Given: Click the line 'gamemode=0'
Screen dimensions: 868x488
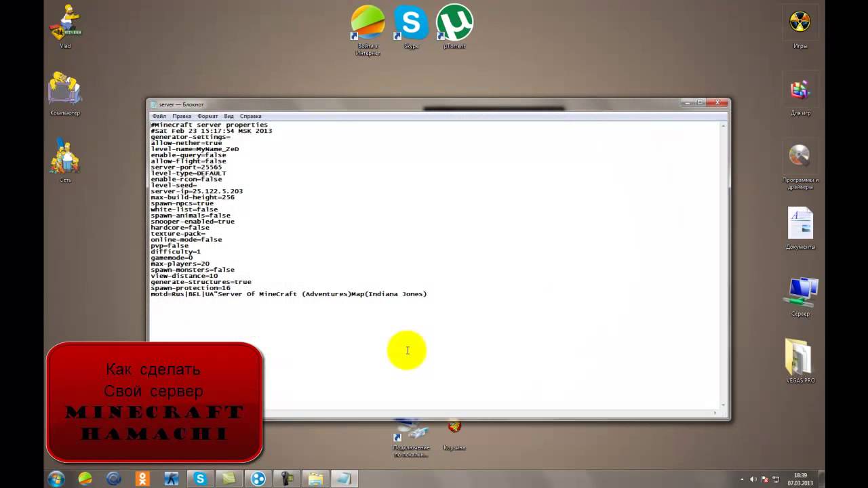Looking at the screenshot, I should [x=172, y=258].
